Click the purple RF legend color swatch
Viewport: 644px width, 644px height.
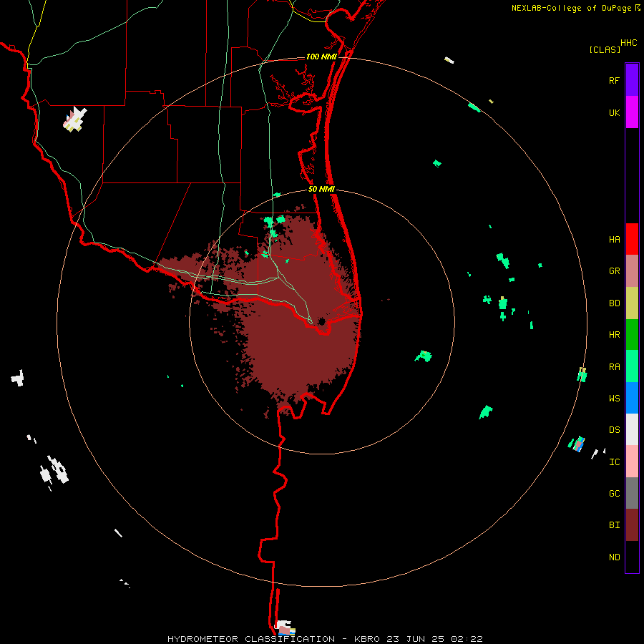632,80
